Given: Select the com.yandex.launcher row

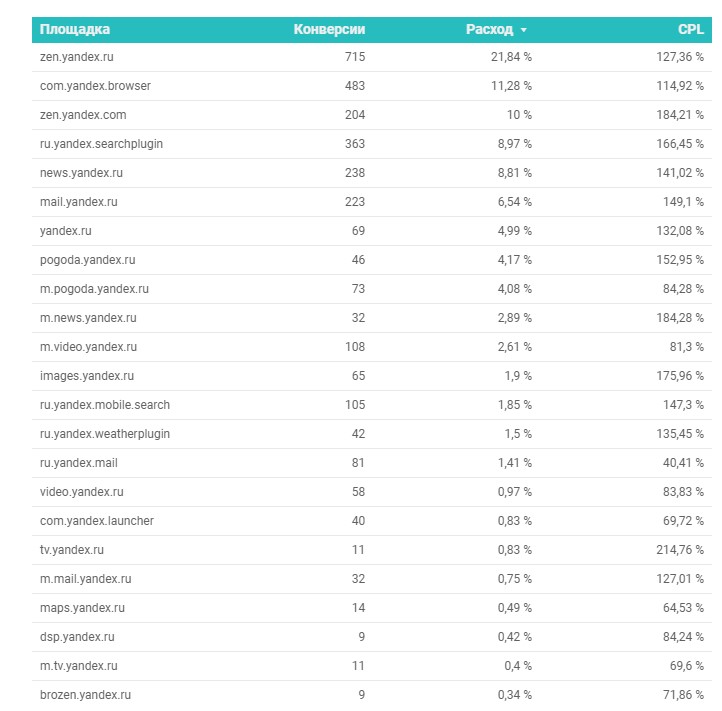Looking at the screenshot, I should pos(96,521).
